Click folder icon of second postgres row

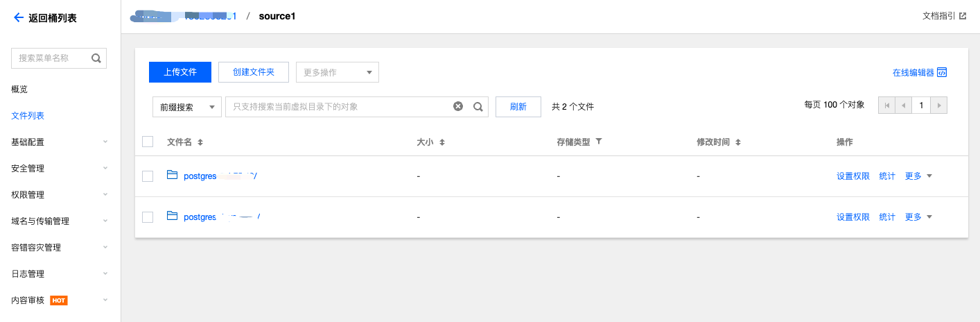173,217
